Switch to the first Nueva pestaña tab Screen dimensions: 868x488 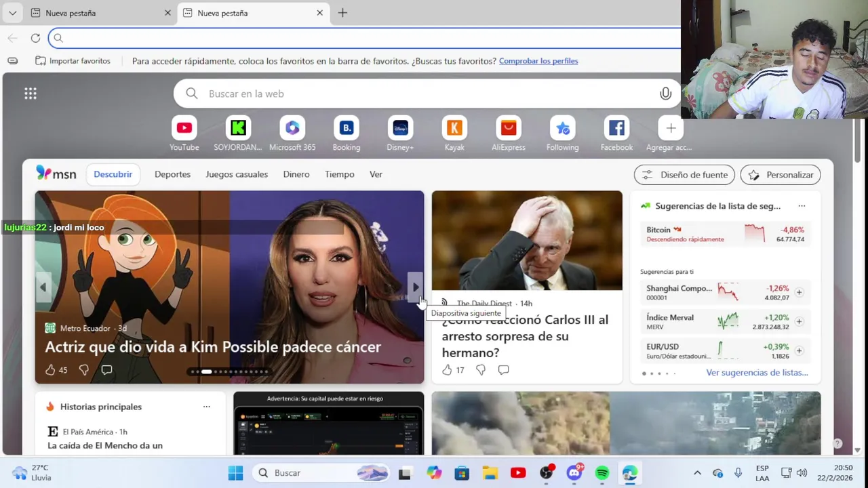click(x=95, y=13)
